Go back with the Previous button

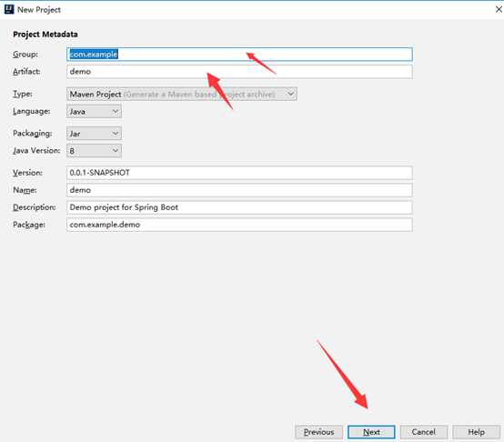point(318,432)
